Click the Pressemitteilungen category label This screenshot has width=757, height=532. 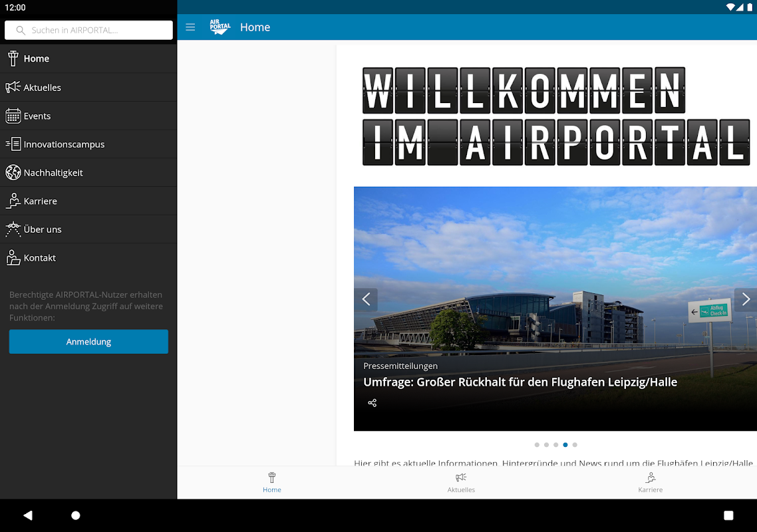pos(400,366)
